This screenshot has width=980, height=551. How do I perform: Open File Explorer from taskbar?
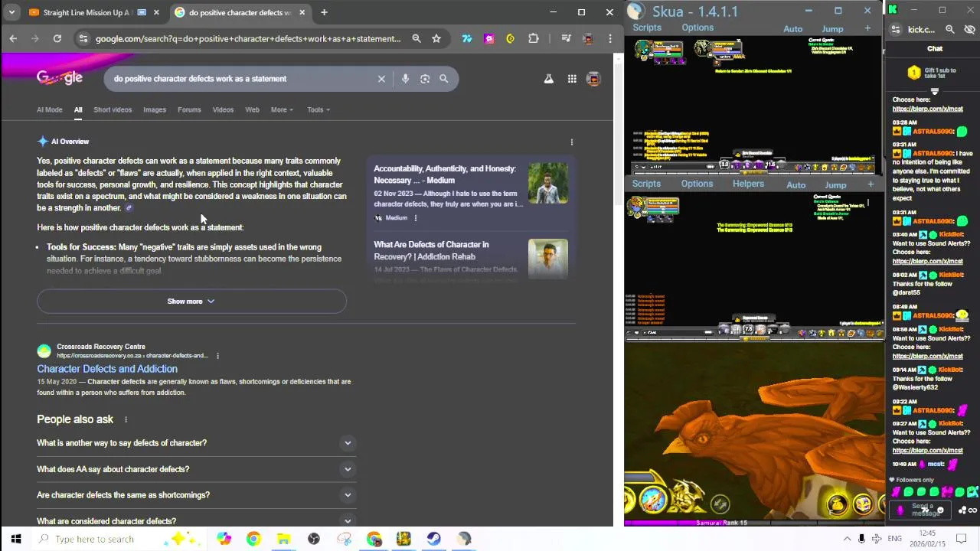pos(283,539)
